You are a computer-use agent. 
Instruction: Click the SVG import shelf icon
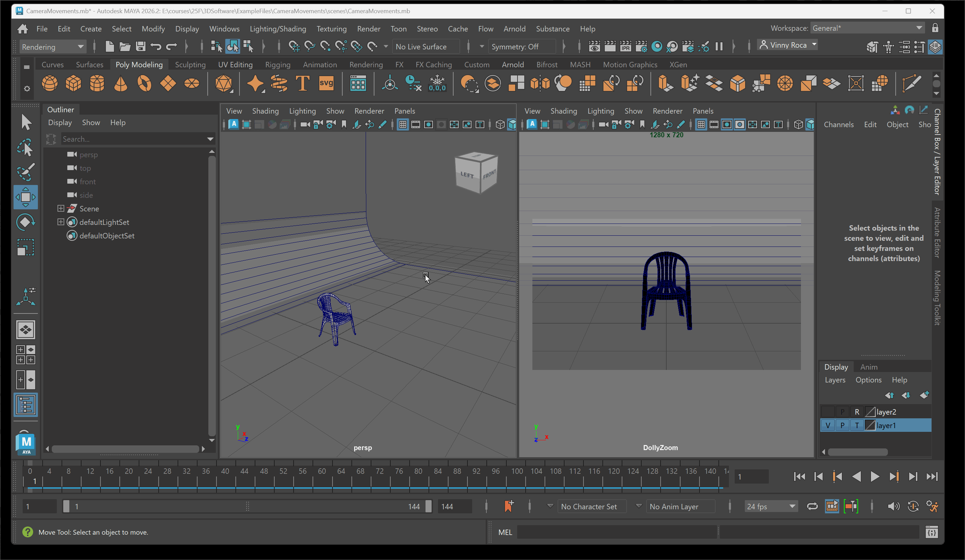tap(326, 83)
